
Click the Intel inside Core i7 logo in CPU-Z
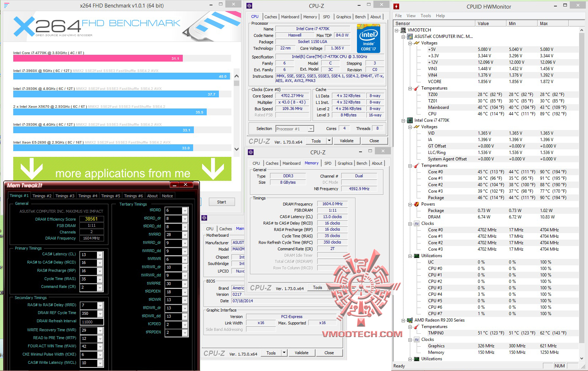pos(368,39)
